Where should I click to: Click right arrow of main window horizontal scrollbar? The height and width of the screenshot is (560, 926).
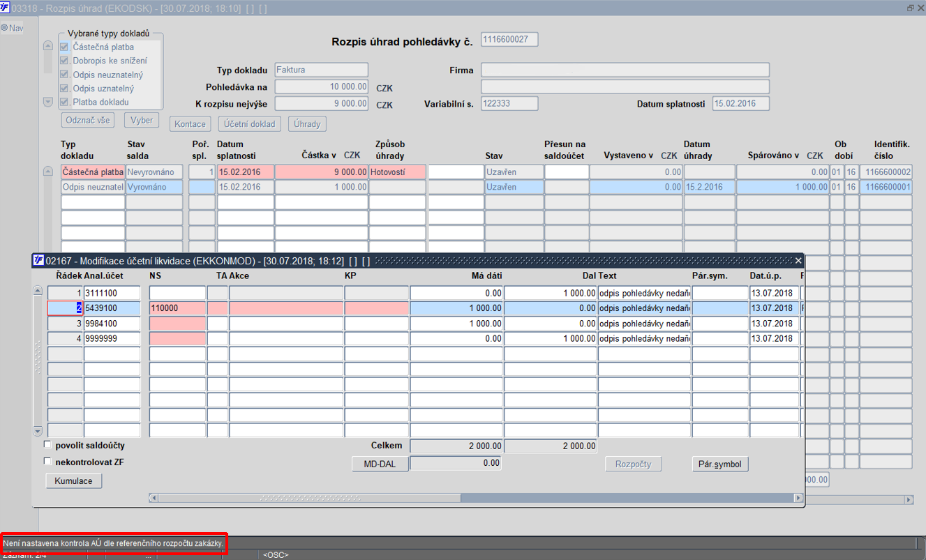(x=909, y=500)
